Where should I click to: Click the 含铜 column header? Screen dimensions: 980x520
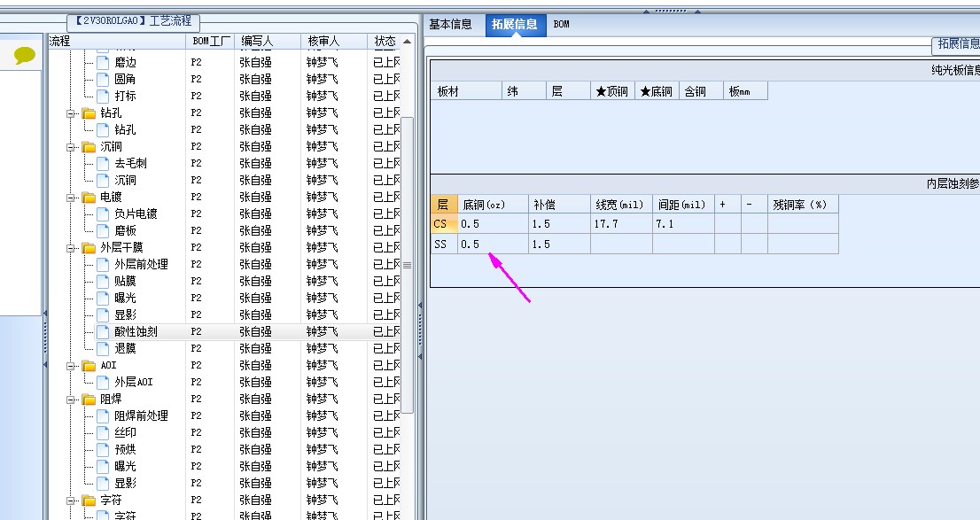point(701,91)
